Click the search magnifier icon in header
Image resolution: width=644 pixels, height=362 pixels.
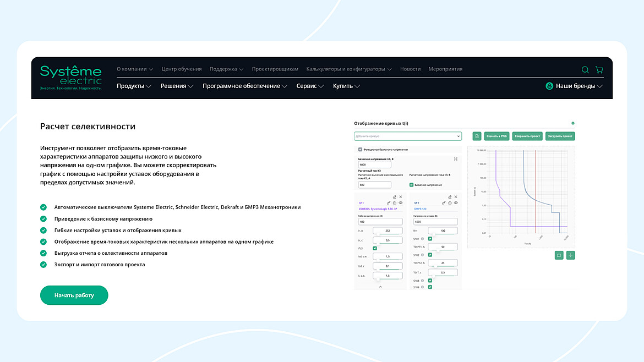[585, 70]
